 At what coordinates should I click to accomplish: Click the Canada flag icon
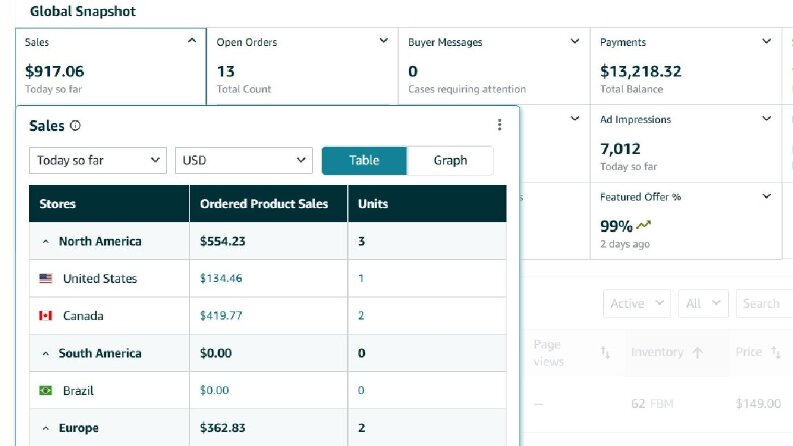coord(46,316)
